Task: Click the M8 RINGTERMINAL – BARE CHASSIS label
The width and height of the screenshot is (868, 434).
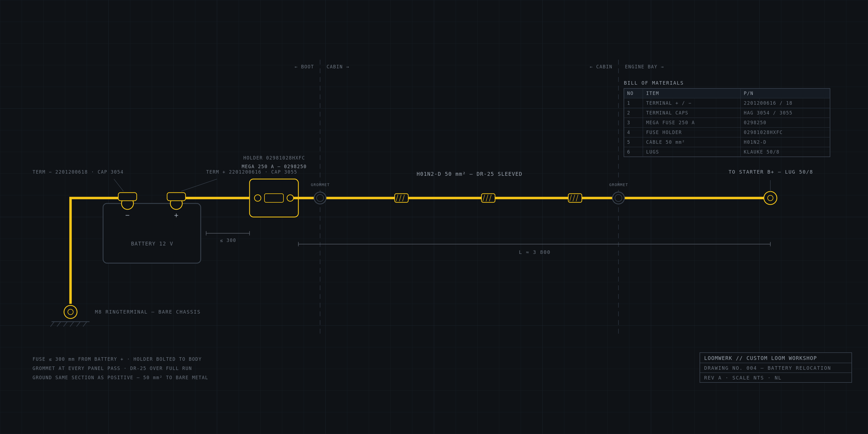Action: 148,312
